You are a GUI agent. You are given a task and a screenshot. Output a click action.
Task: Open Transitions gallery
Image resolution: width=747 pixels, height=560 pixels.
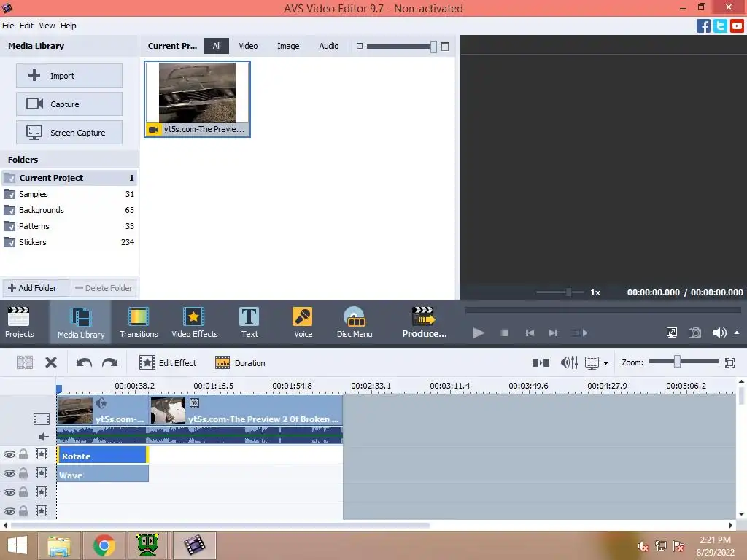(x=139, y=322)
